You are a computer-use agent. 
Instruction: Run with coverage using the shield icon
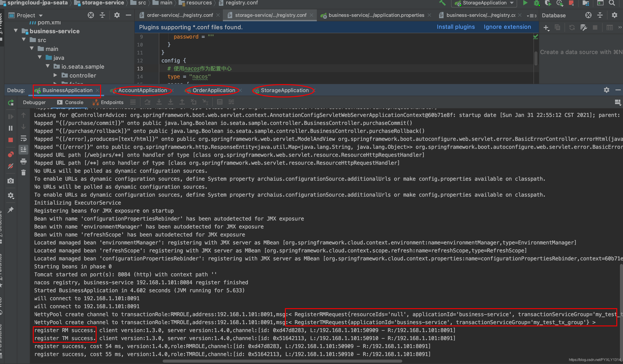[x=548, y=3]
